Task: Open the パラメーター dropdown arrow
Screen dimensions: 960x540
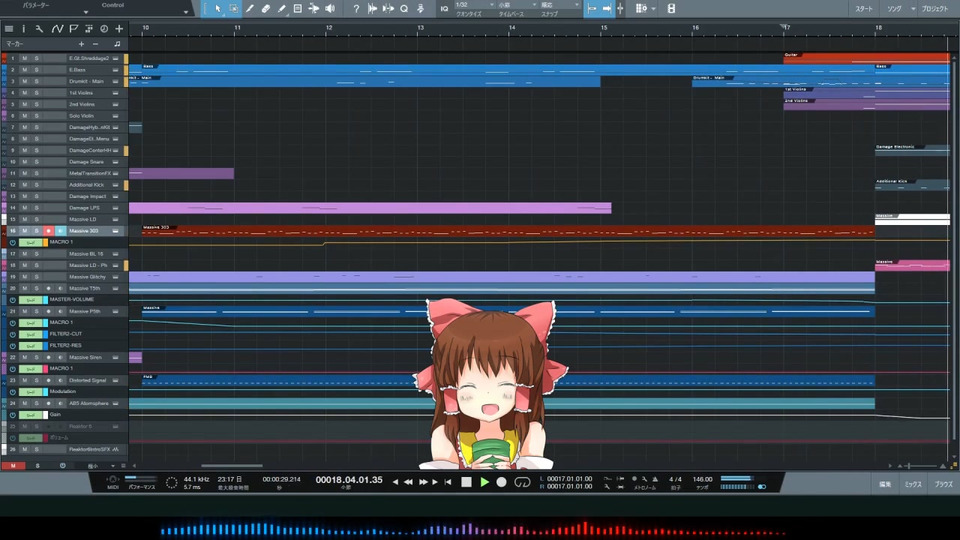Action: click(x=86, y=12)
